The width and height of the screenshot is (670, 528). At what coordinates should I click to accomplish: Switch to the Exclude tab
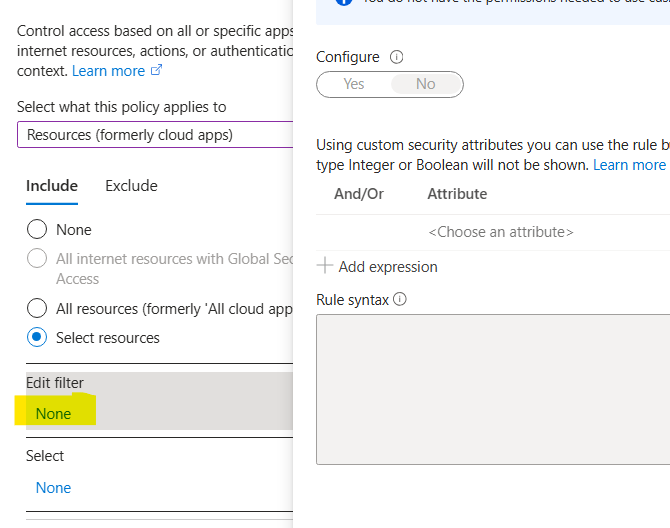tap(131, 186)
